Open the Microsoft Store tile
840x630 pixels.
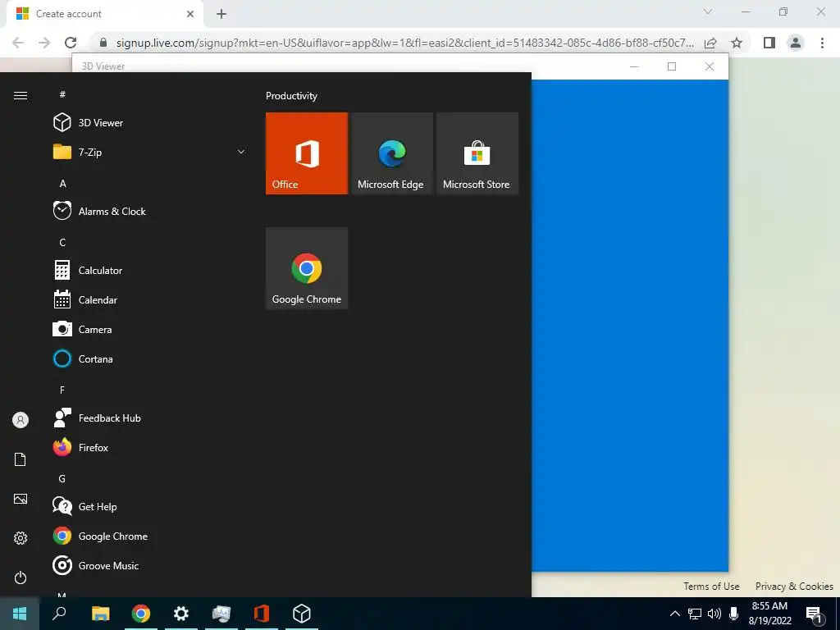point(477,153)
